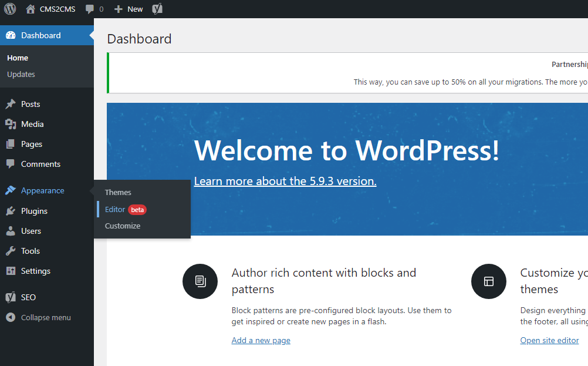Follow the Add a new page link
This screenshot has width=588, height=366.
[x=261, y=341]
